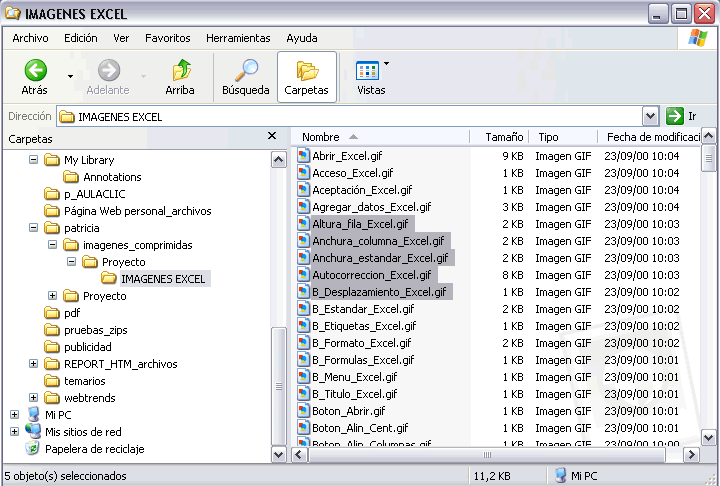Expand the webtrends folder

tap(33, 398)
